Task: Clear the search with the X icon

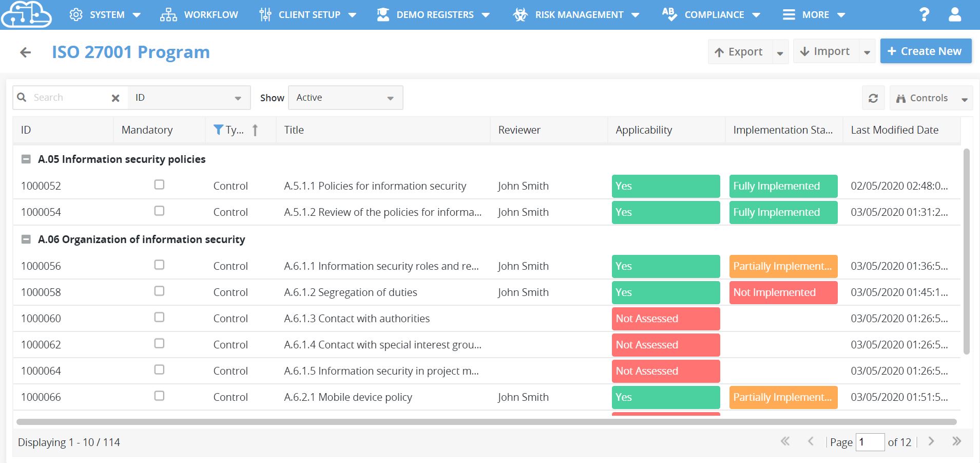Action: [x=116, y=98]
